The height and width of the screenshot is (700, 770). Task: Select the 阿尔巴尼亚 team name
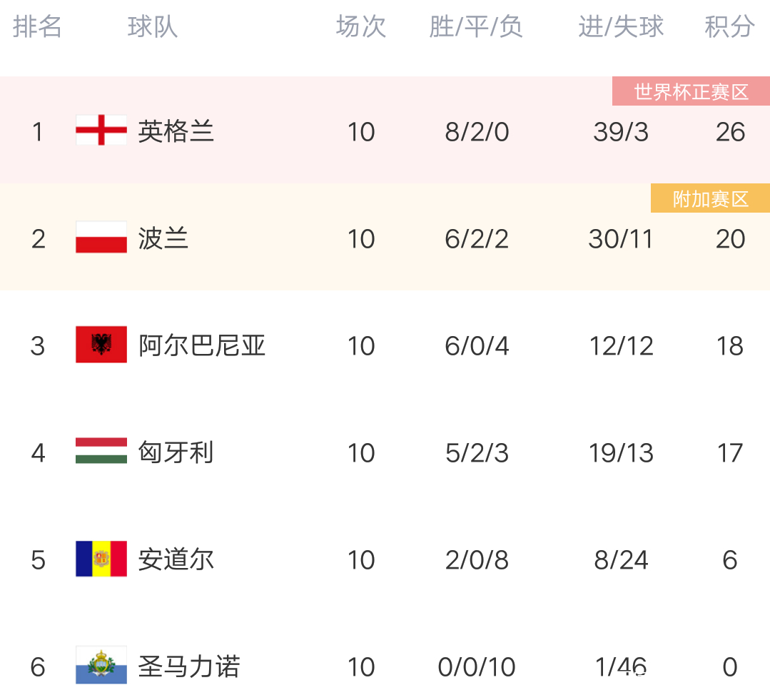point(202,345)
